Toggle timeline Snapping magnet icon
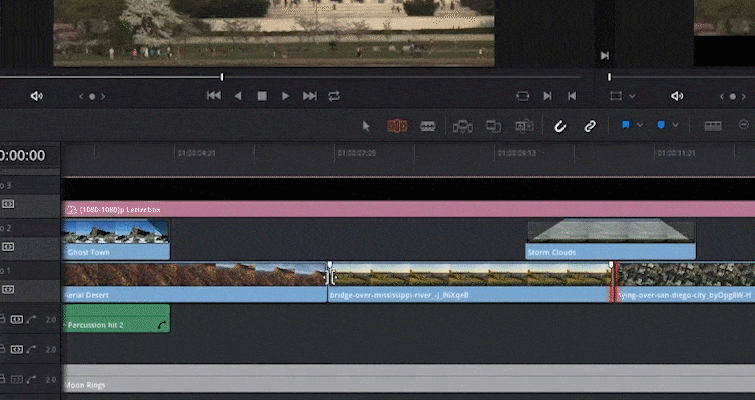Viewport: 755px width, 400px height. point(560,126)
